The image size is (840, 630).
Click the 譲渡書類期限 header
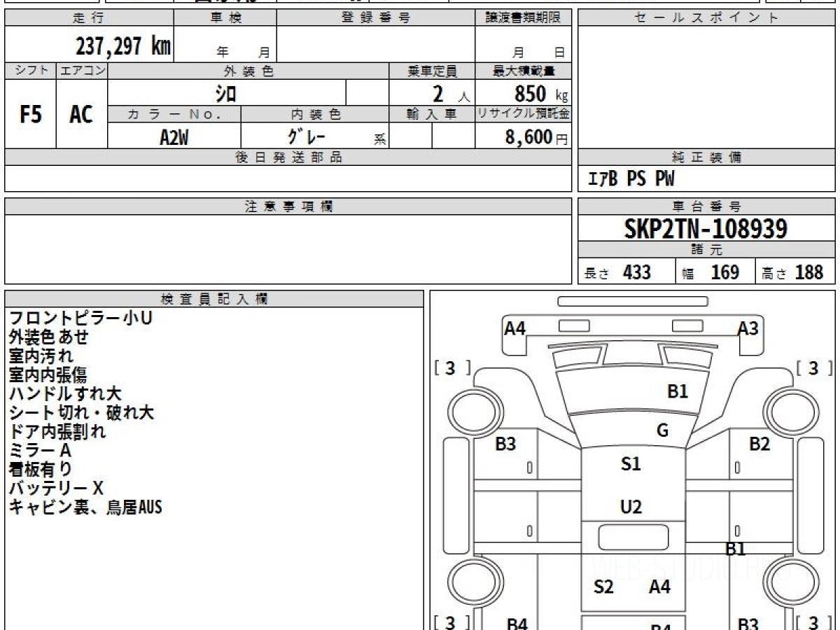click(524, 18)
